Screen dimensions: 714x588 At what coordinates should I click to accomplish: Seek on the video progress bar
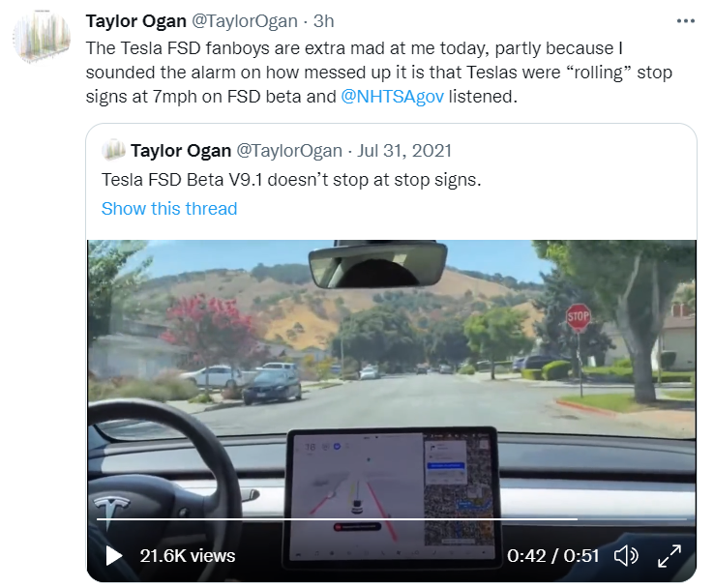[x=337, y=519]
